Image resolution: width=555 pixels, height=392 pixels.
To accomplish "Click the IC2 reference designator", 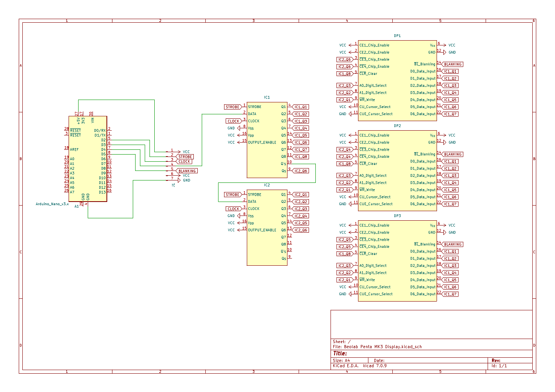I will [x=267, y=185].
